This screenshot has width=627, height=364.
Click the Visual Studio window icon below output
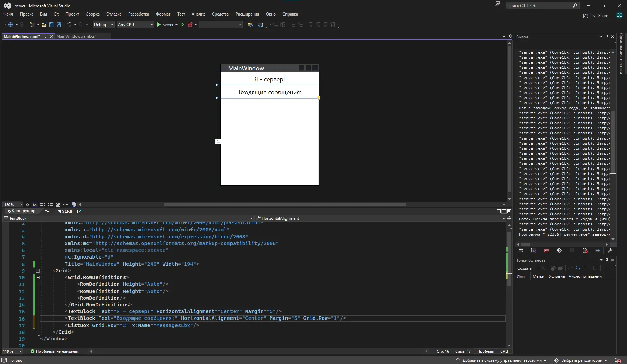click(x=534, y=250)
